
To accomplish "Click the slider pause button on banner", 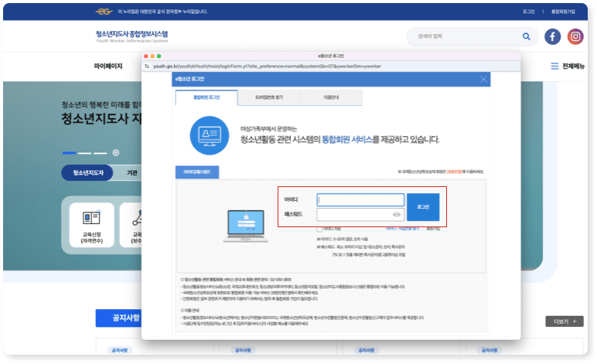I will [x=116, y=153].
